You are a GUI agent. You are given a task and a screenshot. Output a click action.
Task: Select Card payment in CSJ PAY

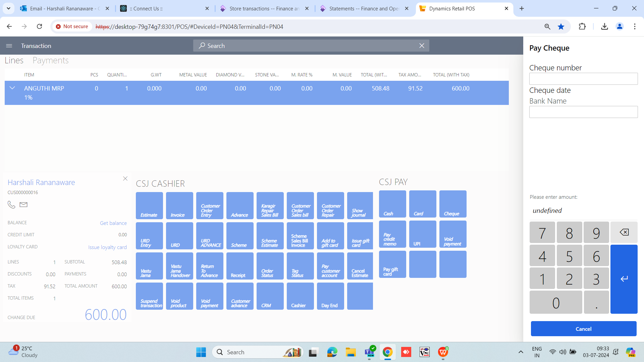(423, 204)
